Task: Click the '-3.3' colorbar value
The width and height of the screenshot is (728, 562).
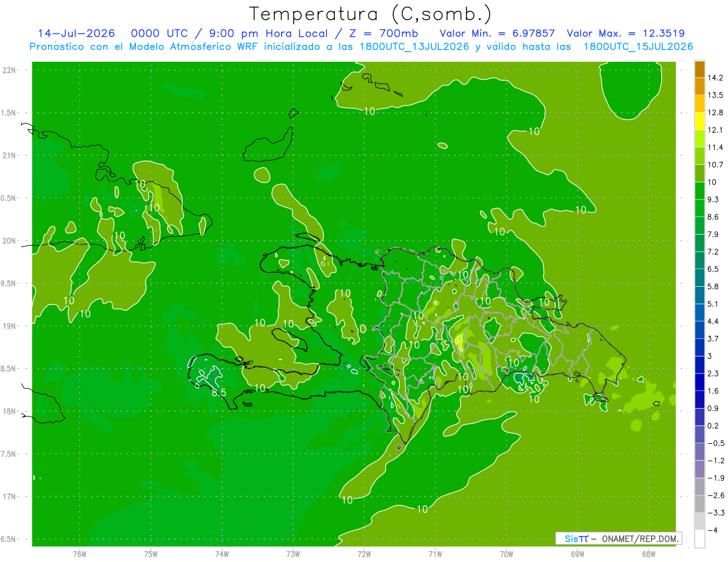Action: pos(716,512)
